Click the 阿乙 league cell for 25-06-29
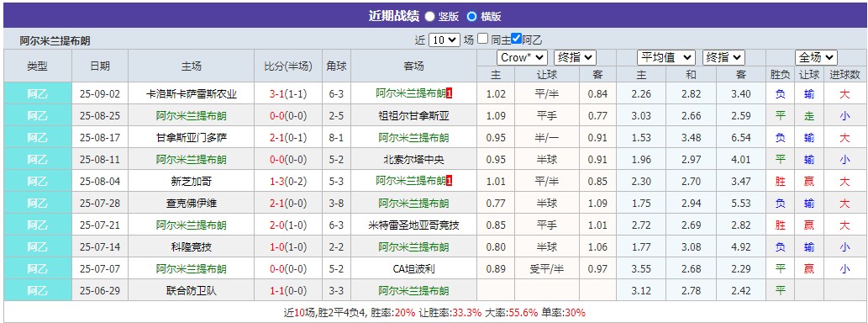Screen dimensions: 868x323 38,290
